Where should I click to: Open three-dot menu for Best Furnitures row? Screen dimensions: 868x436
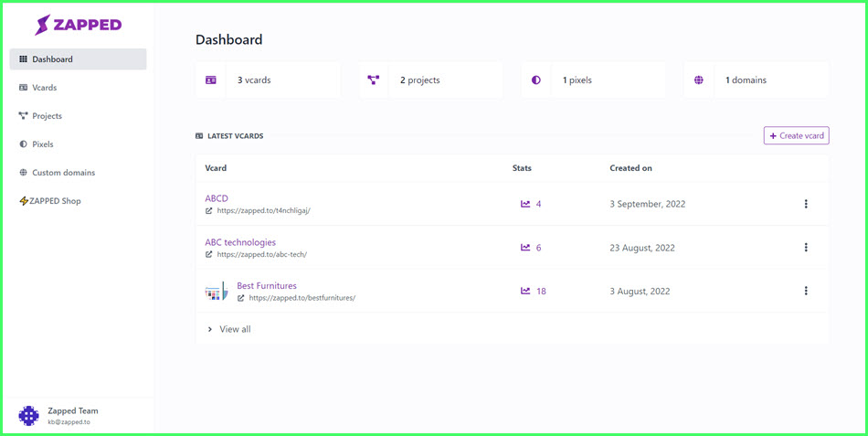pyautogui.click(x=806, y=291)
